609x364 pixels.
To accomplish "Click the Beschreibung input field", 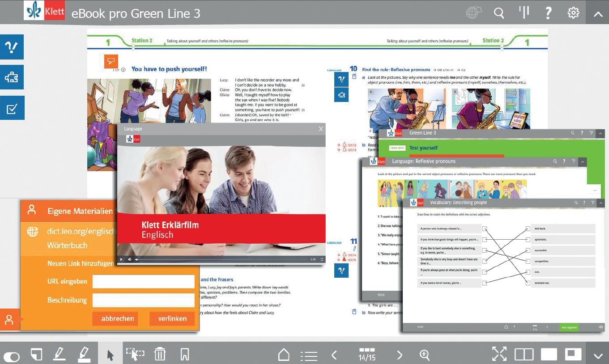I will [x=144, y=300].
